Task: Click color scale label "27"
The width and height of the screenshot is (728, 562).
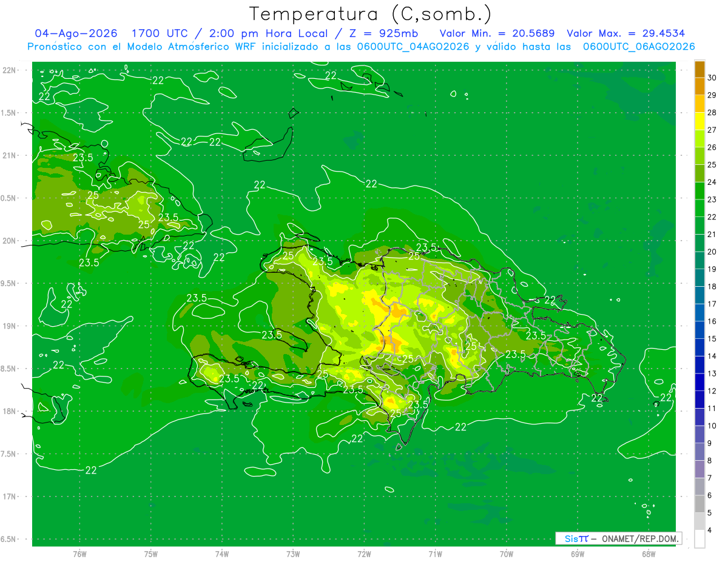Action: pos(712,129)
